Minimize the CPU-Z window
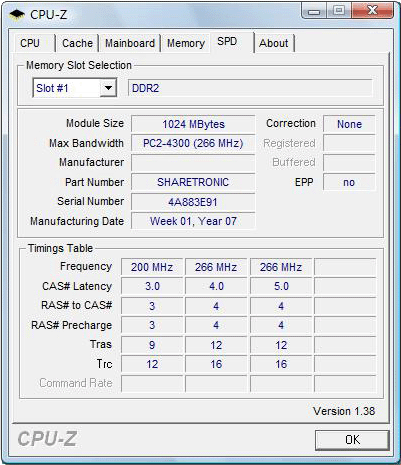Viewport: 401px width, 465px height. (x=314, y=12)
